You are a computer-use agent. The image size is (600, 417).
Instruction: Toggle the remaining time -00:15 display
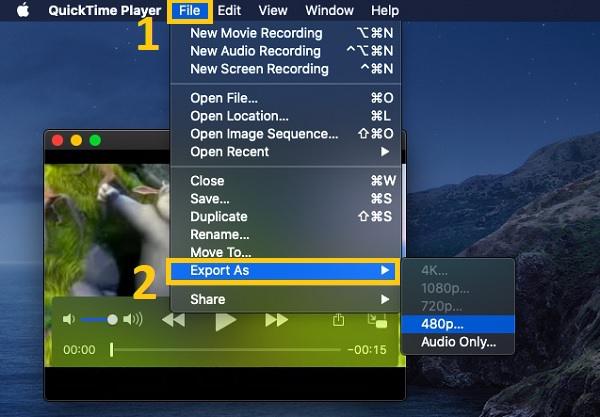[367, 350]
